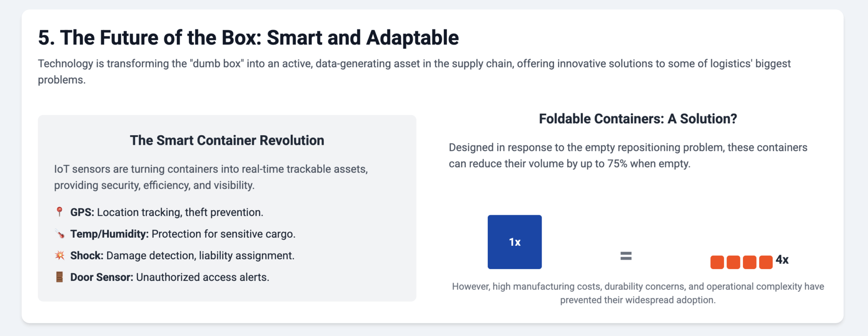Click the high manufacturing costs footnote text

(638, 293)
